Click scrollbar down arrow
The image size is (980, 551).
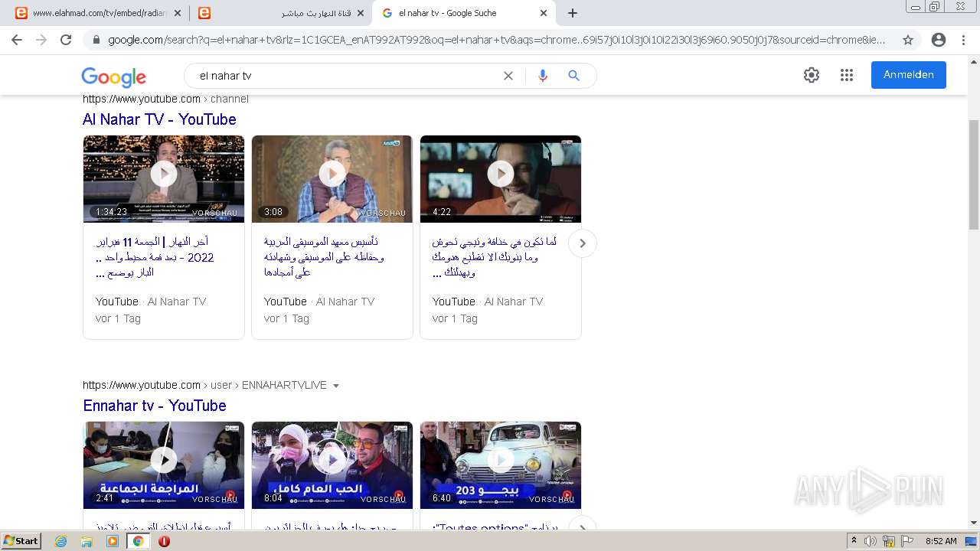tap(974, 523)
